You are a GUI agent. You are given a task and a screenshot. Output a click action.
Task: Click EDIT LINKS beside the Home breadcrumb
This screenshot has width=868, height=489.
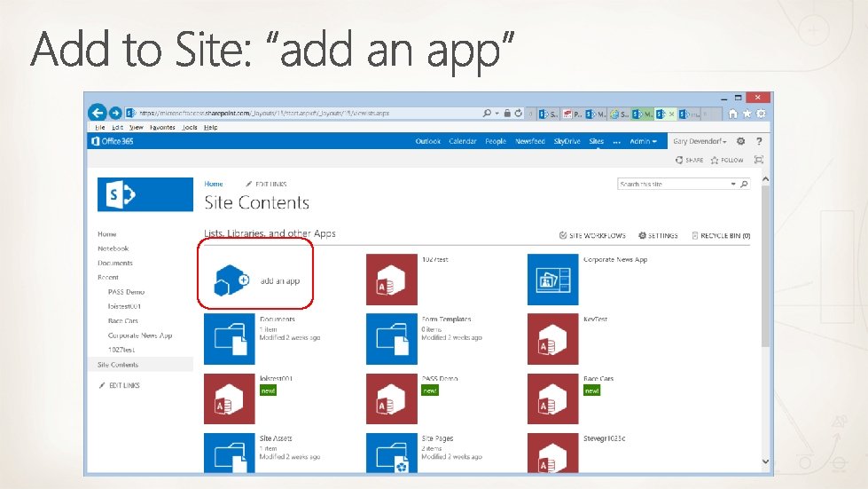pos(266,184)
